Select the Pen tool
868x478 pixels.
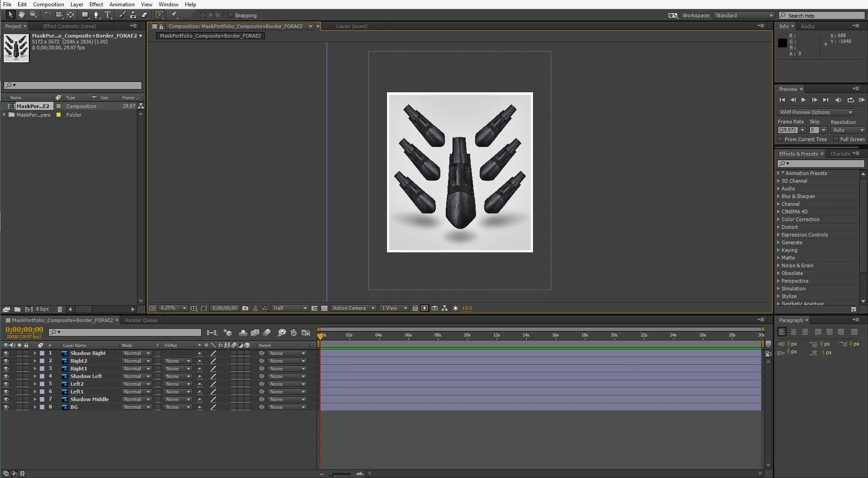point(96,15)
